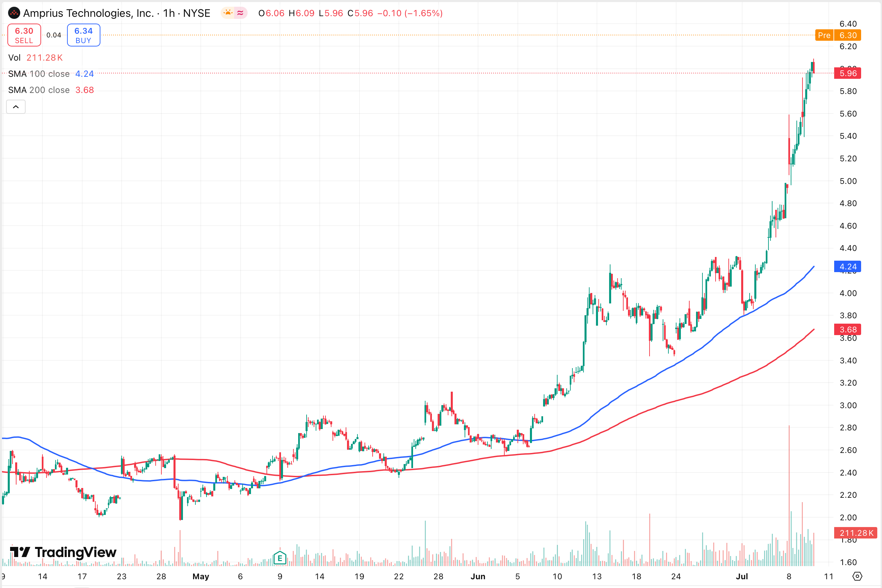Click the orange Pre 6.30 price tag
The width and height of the screenshot is (882, 588).
point(838,35)
